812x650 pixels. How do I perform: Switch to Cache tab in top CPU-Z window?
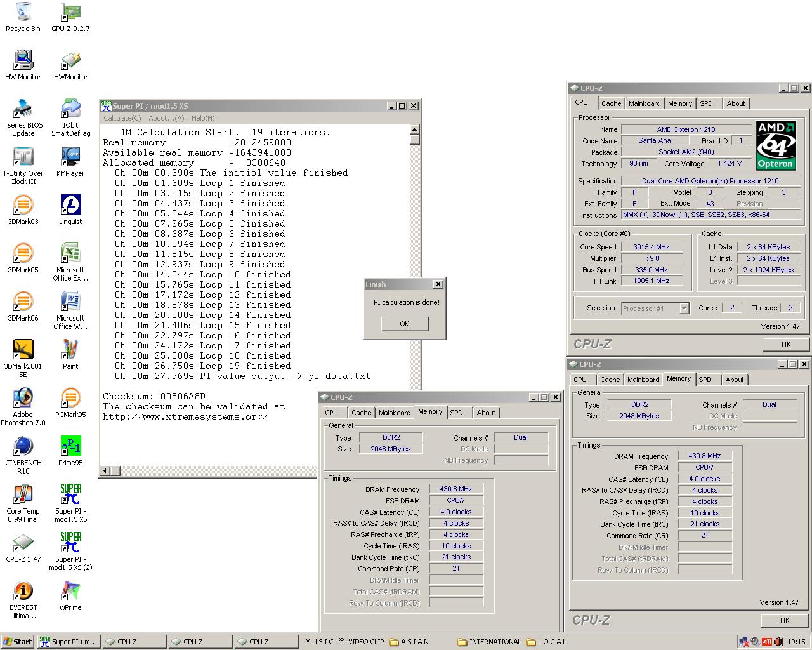pos(611,103)
